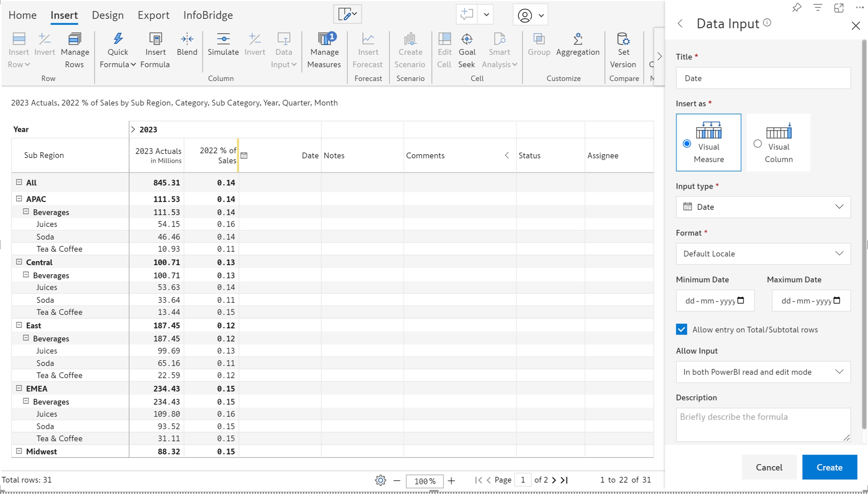Click the Quick Formula lightning icon

[x=118, y=39]
